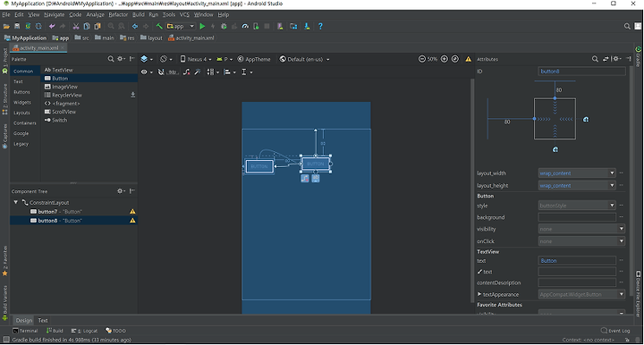This screenshot has height=345, width=644.
Task: Toggle Autoconnect magnet icon
Action: tap(161, 72)
